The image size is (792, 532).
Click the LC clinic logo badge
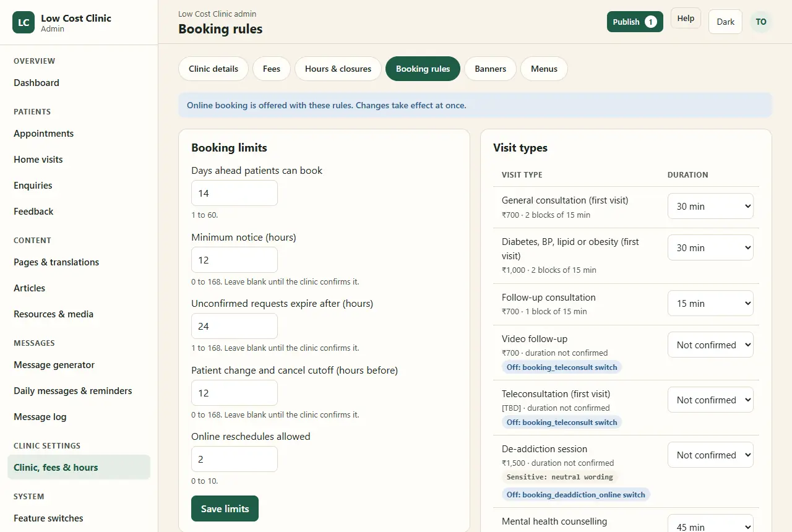click(x=24, y=22)
